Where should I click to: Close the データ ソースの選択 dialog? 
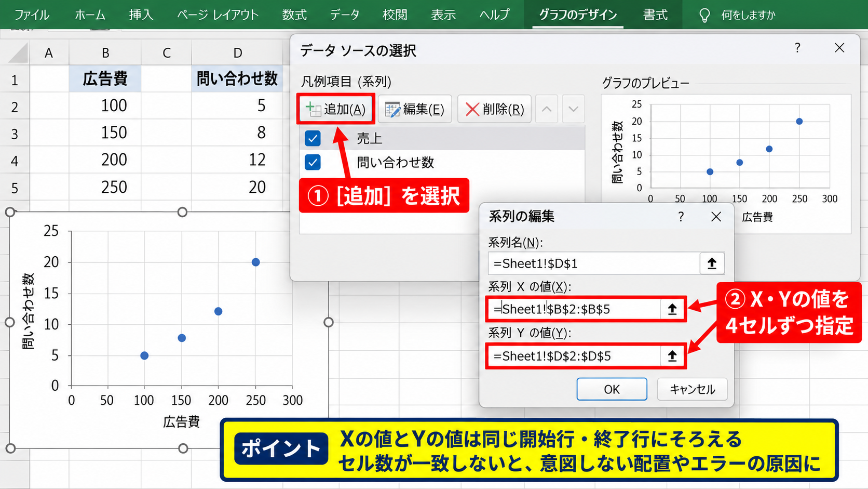(x=839, y=48)
